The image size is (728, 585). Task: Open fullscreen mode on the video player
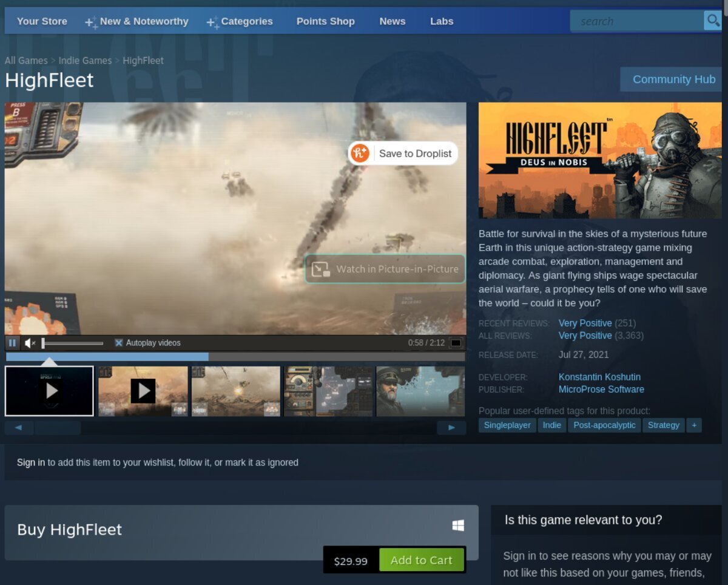(456, 342)
